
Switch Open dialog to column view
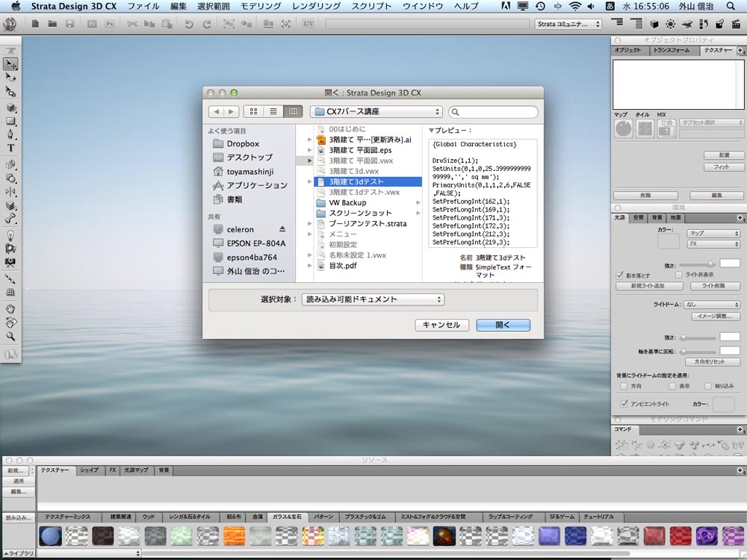point(293,111)
